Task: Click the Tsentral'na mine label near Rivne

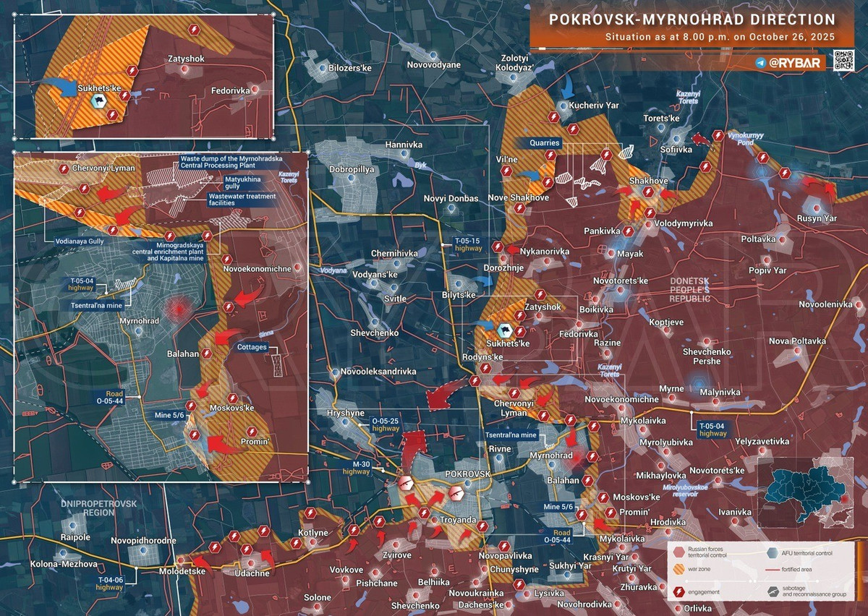Action: coord(511,436)
